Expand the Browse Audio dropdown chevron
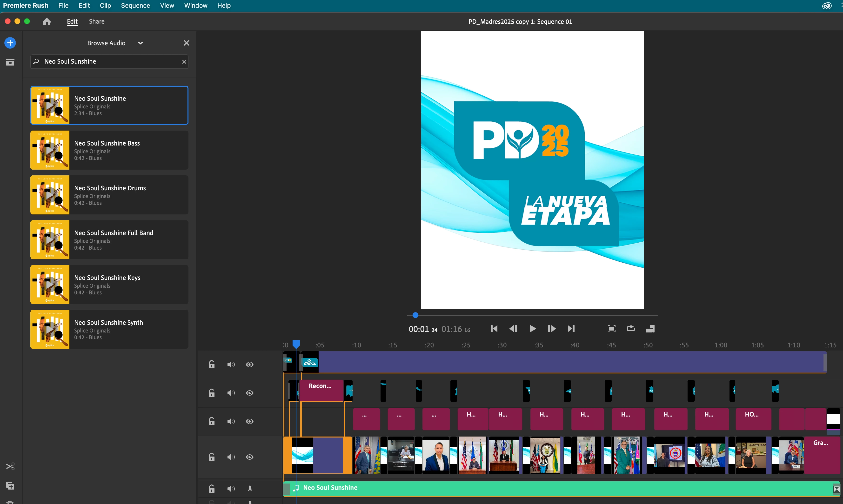The width and height of the screenshot is (843, 504). [140, 43]
